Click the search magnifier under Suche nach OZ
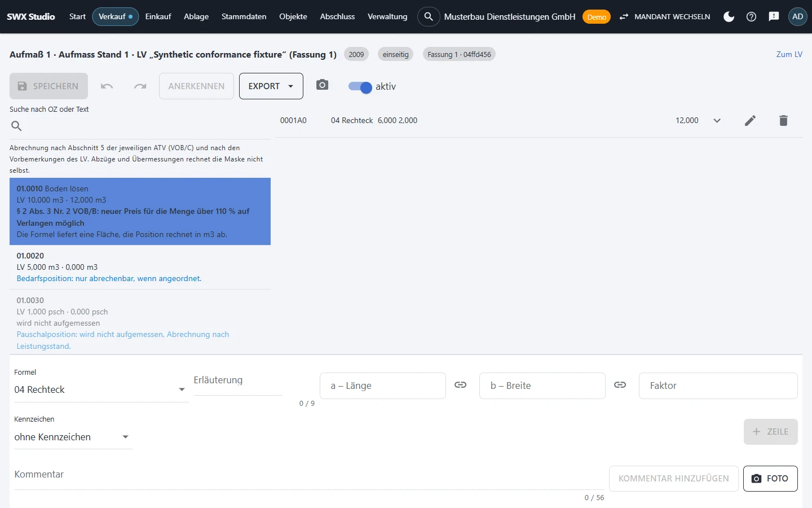 [16, 126]
